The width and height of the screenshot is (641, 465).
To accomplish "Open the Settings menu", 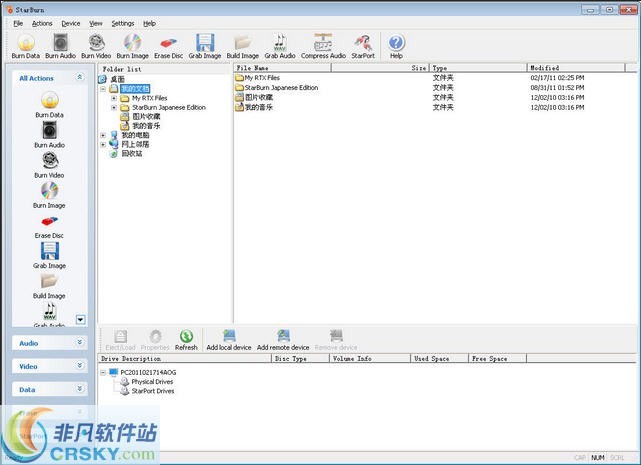I will click(x=123, y=23).
